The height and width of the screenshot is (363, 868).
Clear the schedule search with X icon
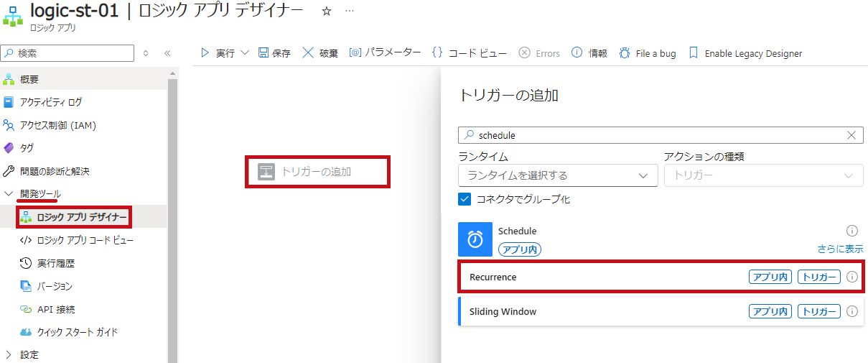[851, 135]
